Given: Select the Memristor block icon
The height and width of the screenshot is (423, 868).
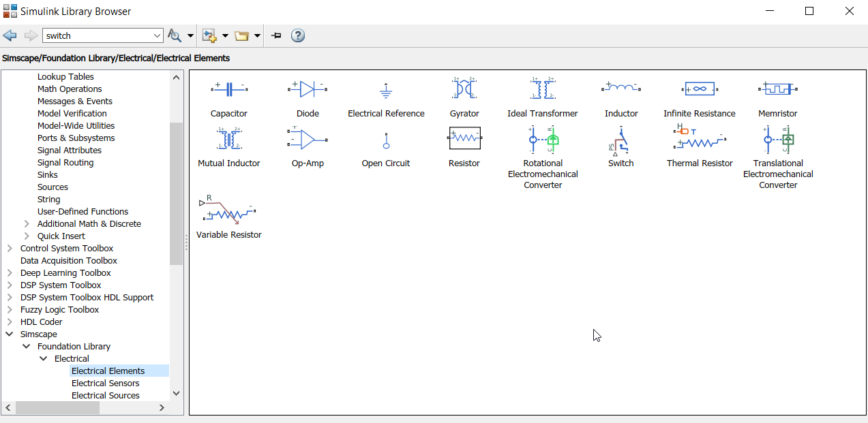Looking at the screenshot, I should (x=778, y=89).
